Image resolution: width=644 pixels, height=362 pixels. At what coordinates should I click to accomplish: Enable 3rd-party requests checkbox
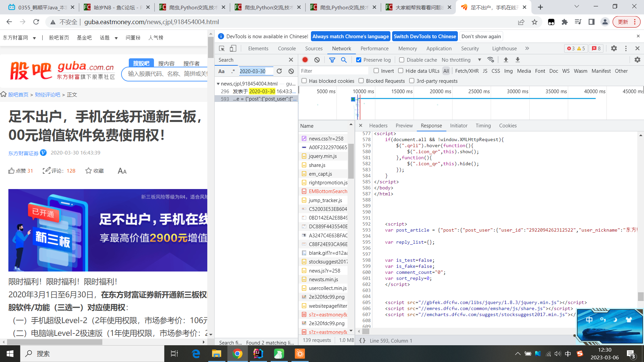pyautogui.click(x=412, y=81)
